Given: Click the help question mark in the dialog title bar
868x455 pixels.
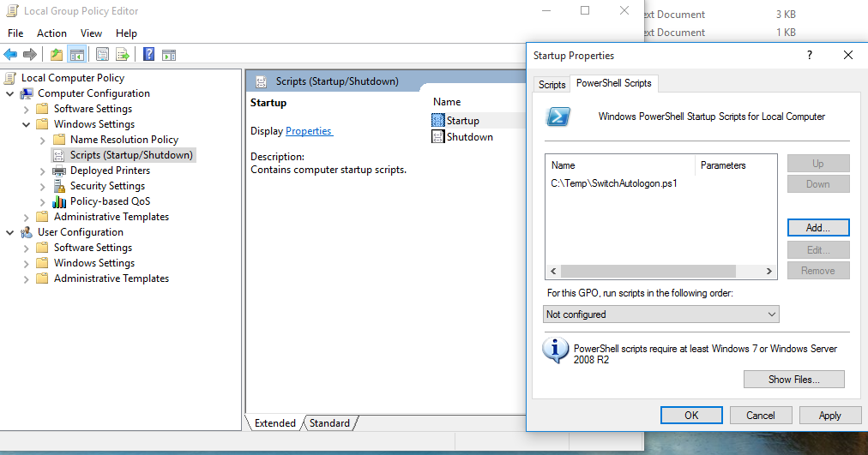Looking at the screenshot, I should 810,55.
